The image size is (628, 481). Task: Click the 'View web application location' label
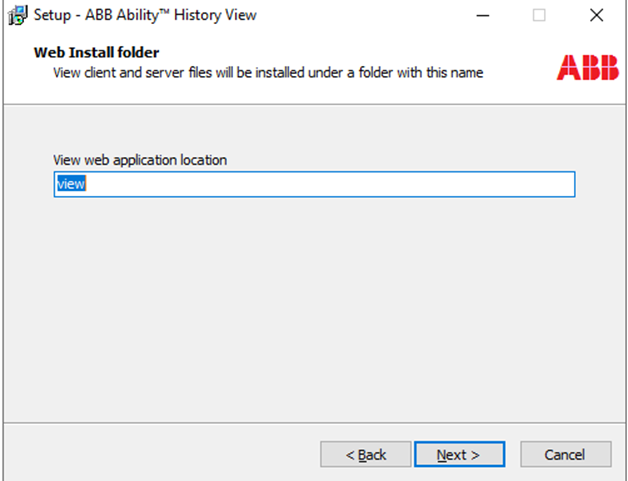pos(140,160)
